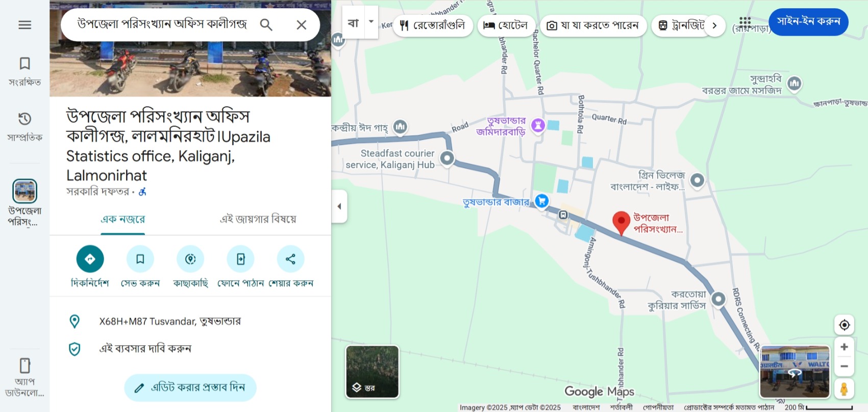868x412 pixels.
Task: Click the Share (শেয়ার করুন) icon
Action: coord(290,259)
